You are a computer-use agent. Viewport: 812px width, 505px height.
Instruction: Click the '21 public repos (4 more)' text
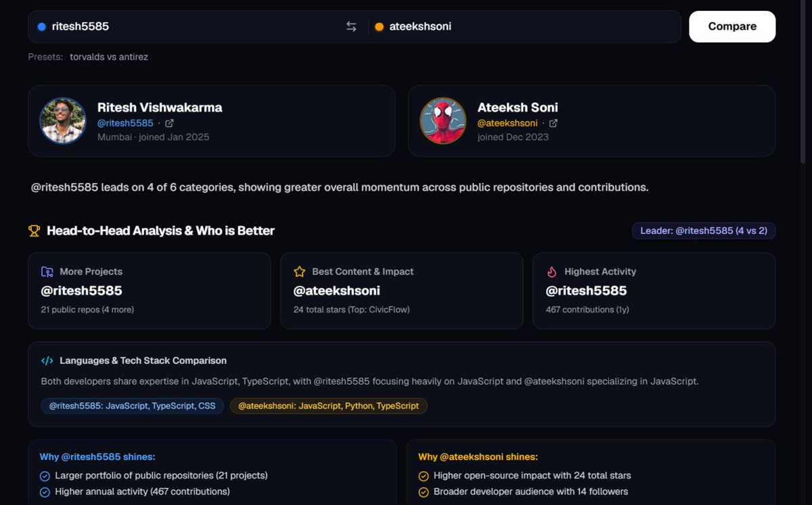[87, 310]
